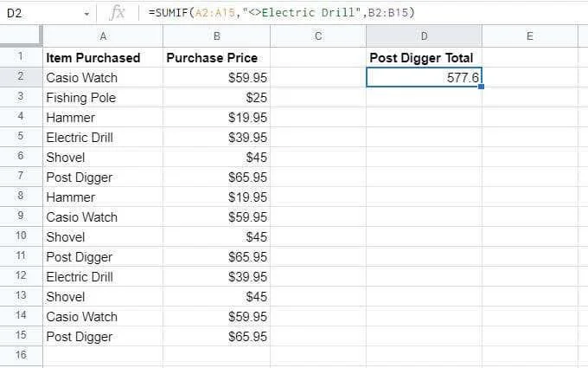Click the $25 price cell
Screen dimensions: 588x368
216,97
